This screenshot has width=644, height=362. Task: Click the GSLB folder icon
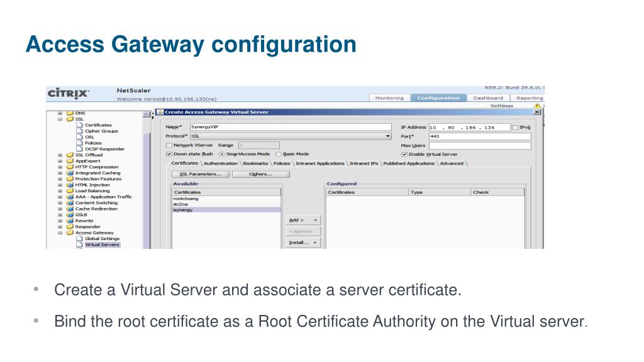click(x=70, y=215)
